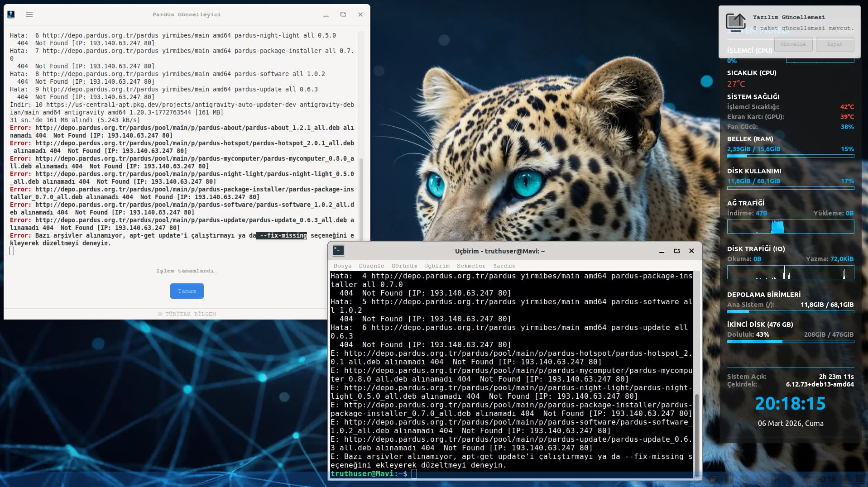Open the Dosya menu in terminal

tap(342, 266)
